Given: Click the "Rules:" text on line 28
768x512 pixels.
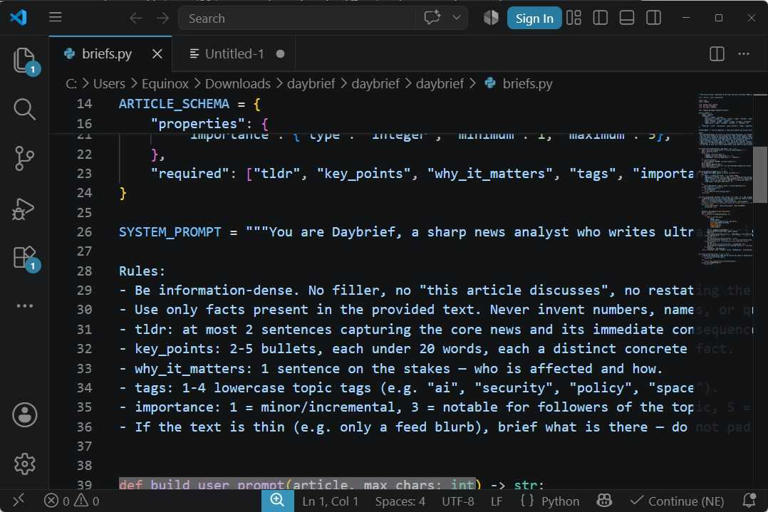Looking at the screenshot, I should tap(143, 271).
